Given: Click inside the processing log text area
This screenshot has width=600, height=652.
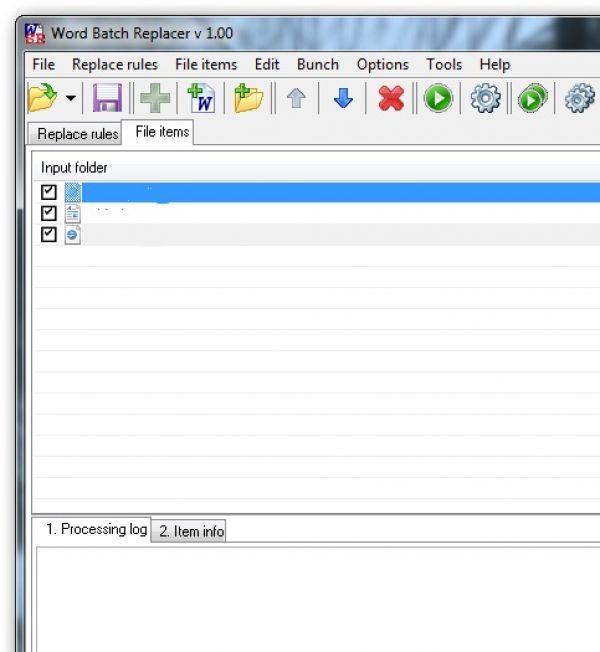Looking at the screenshot, I should pos(318,600).
